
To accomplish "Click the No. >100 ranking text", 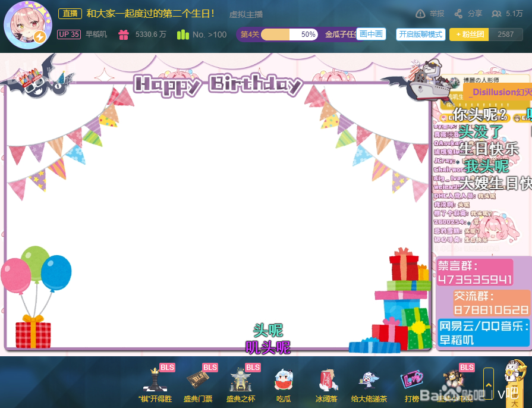I will tap(209, 34).
